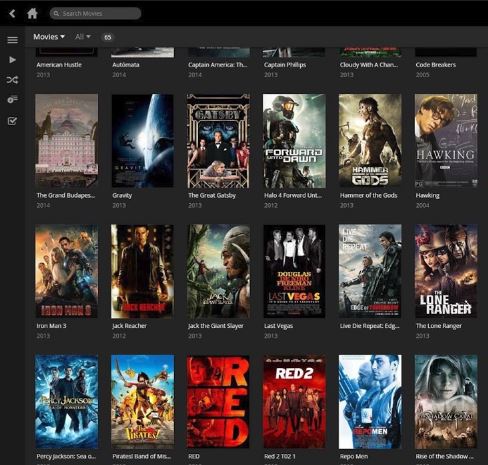Click the 'Last Vegas' title text
The height and width of the screenshot is (465, 488).
(278, 326)
